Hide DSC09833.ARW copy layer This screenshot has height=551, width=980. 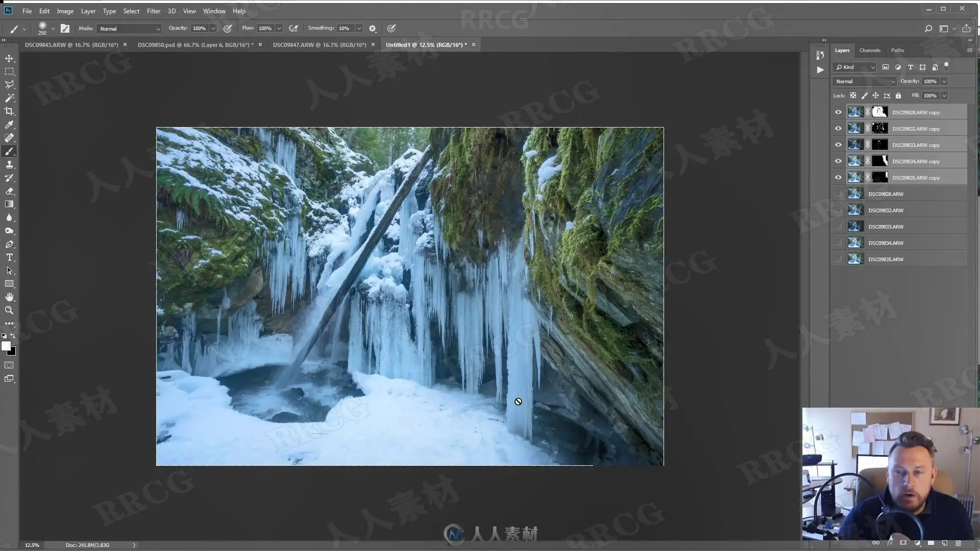[838, 145]
